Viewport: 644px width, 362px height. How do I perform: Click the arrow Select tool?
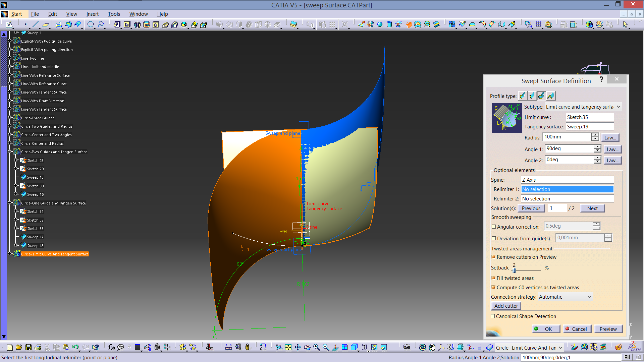(625, 24)
